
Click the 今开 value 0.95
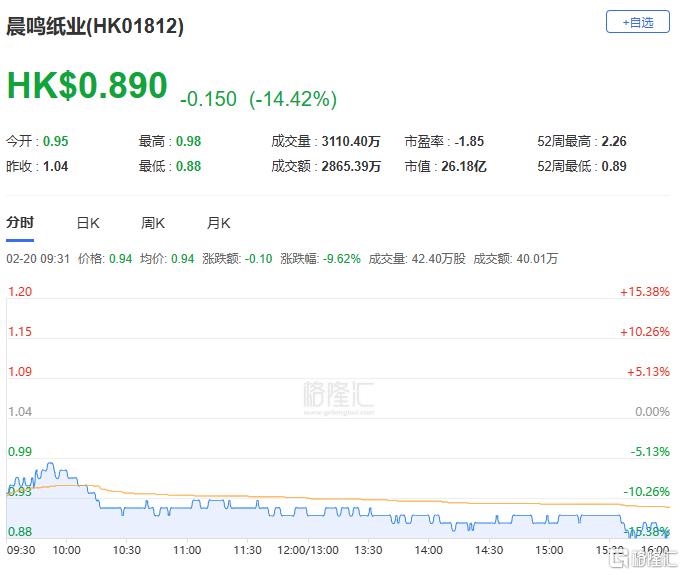tap(55, 141)
